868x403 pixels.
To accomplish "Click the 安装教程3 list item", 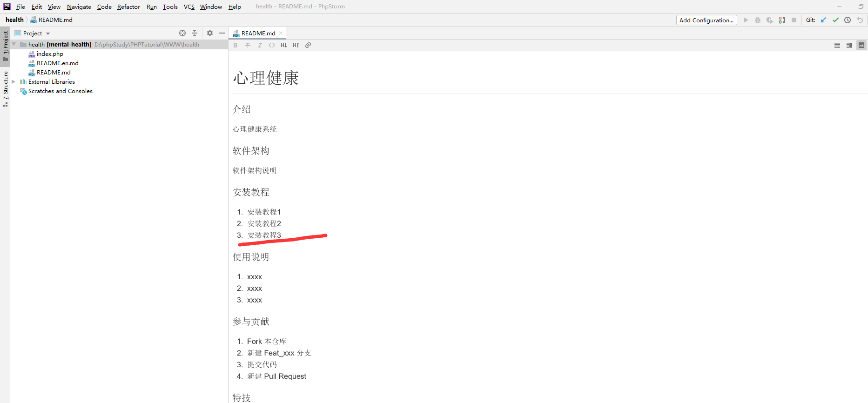I will click(x=264, y=235).
